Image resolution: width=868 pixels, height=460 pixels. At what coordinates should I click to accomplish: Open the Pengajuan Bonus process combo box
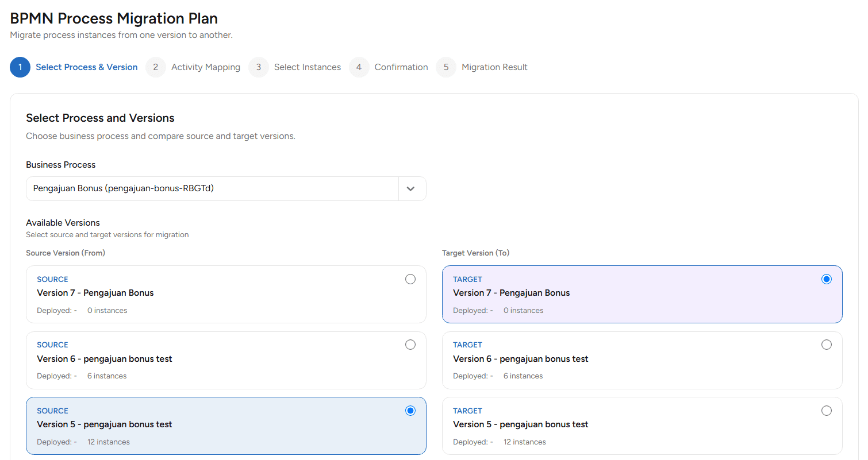click(226, 188)
